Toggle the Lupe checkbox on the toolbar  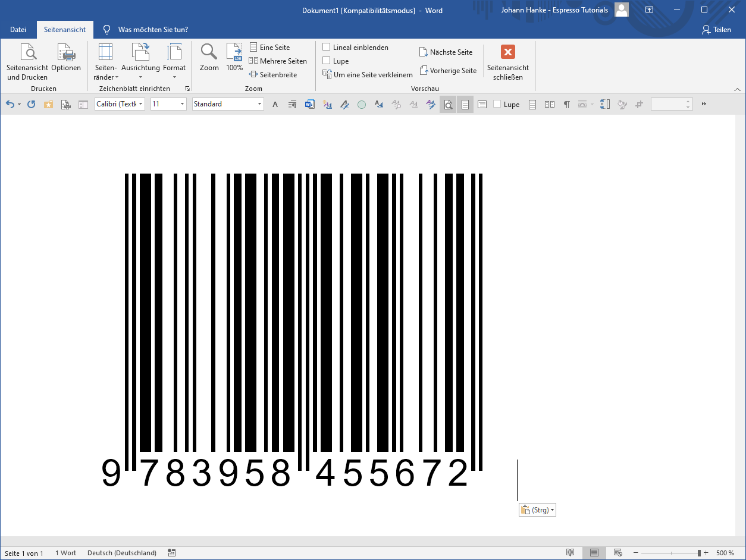point(497,104)
